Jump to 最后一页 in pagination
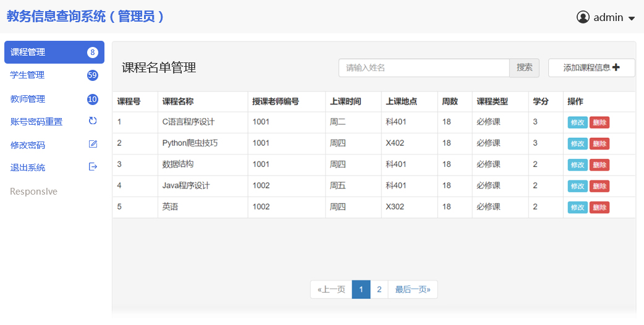 (x=412, y=289)
